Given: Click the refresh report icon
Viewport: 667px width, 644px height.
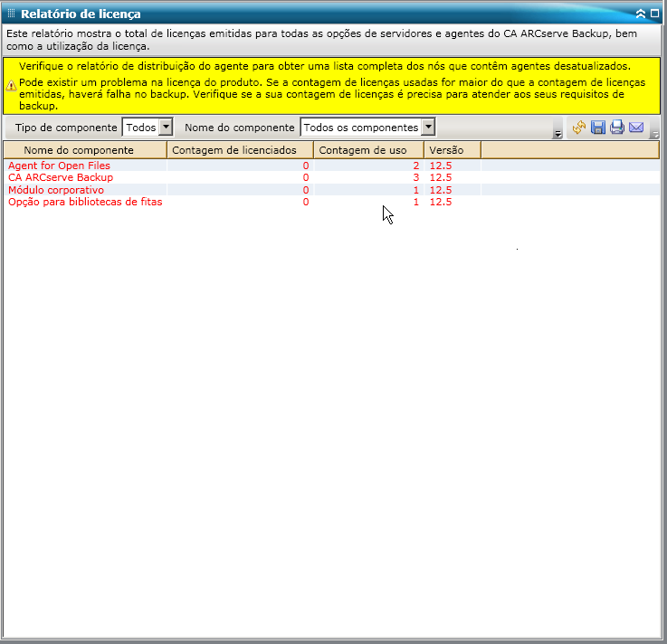Looking at the screenshot, I should pyautogui.click(x=579, y=128).
